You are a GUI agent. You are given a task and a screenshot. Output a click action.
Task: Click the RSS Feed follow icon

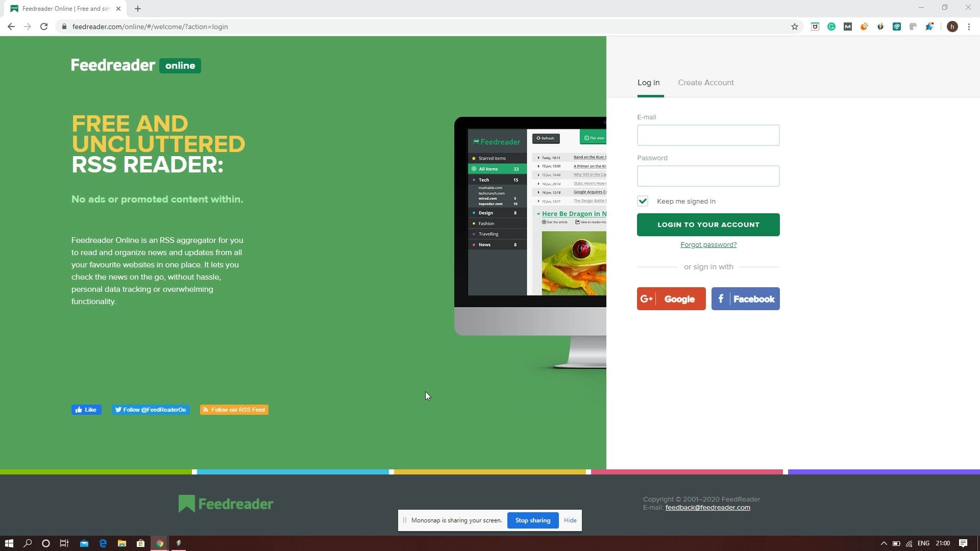pyautogui.click(x=207, y=410)
